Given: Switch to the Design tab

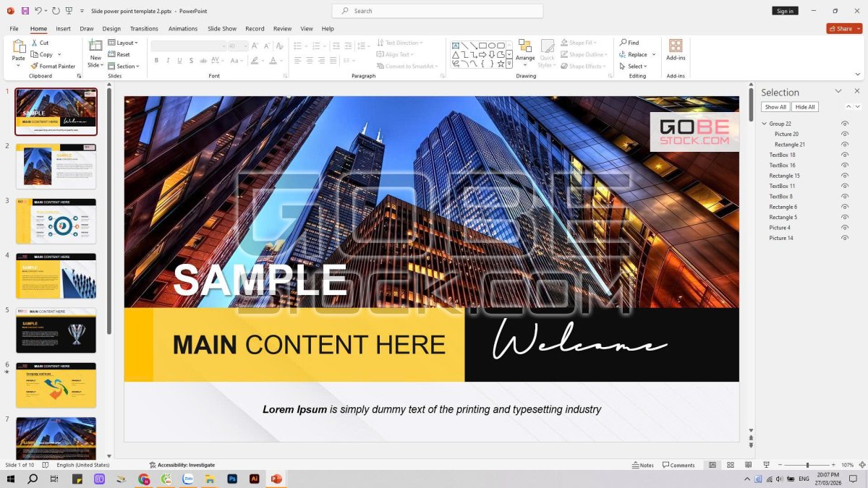Looking at the screenshot, I should pos(111,28).
